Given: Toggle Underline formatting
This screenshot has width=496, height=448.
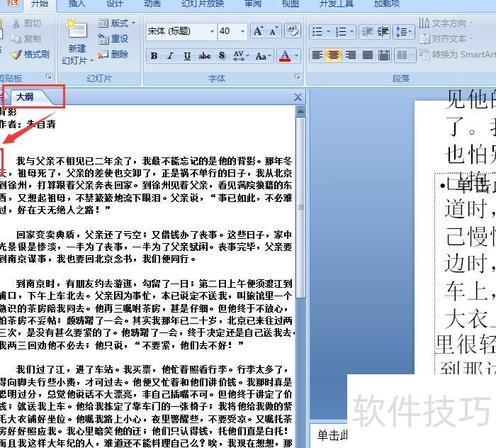Looking at the screenshot, I should pos(187,56).
